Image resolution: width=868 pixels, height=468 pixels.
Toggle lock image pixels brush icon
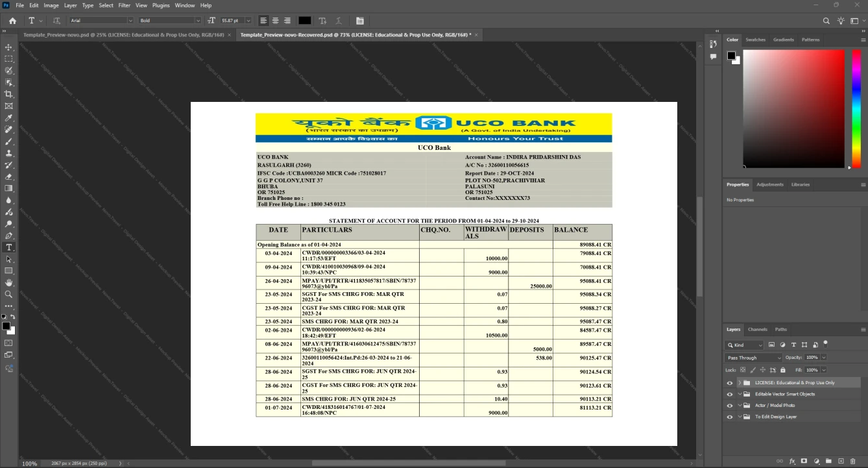[x=753, y=370]
